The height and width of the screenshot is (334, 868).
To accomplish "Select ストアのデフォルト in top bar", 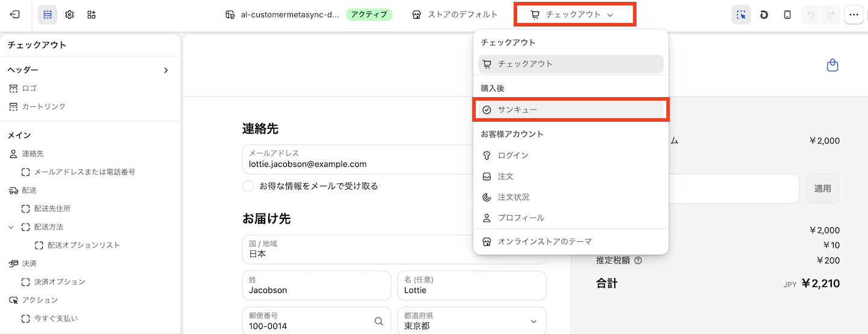I will tap(455, 14).
